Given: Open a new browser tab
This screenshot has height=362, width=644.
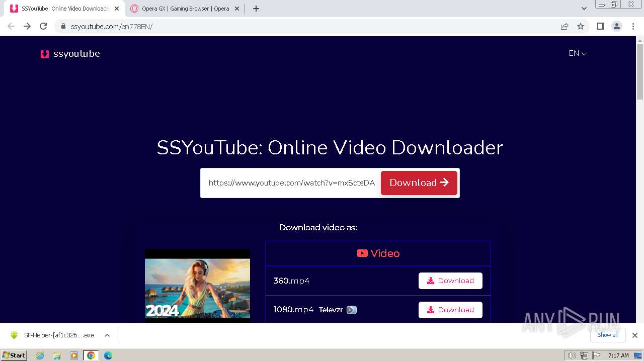Looking at the screenshot, I should tap(256, 9).
